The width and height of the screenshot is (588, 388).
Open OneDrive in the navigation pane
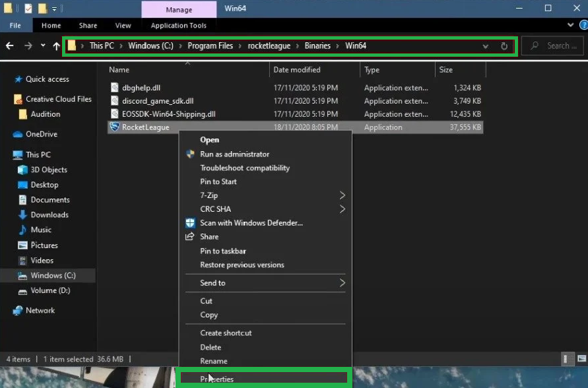(x=41, y=134)
